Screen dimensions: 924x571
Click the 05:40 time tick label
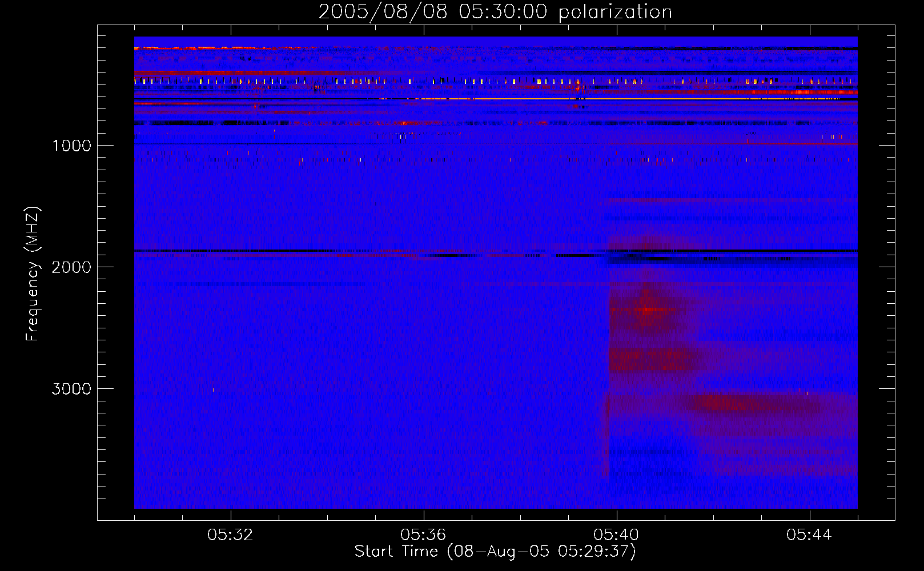[x=616, y=535]
